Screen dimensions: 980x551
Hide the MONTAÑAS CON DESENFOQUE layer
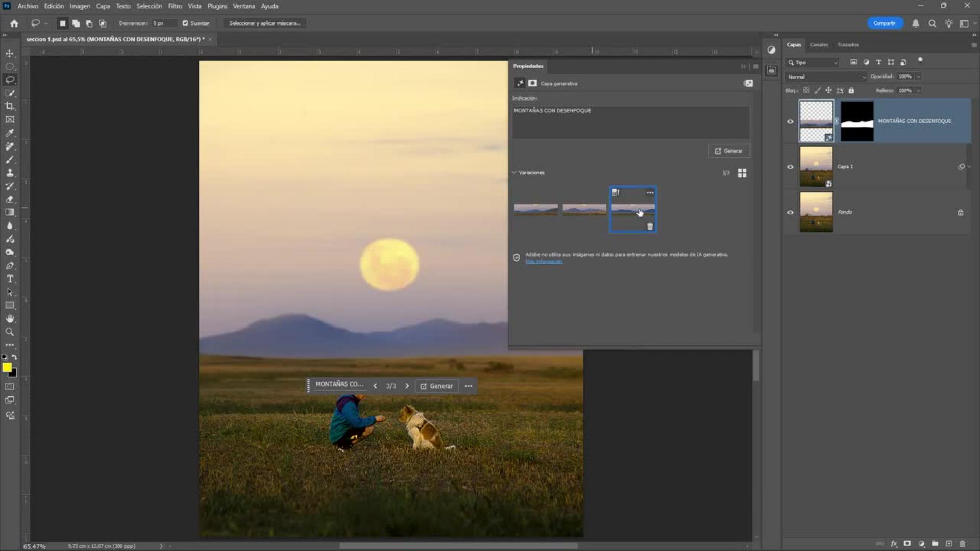(790, 121)
